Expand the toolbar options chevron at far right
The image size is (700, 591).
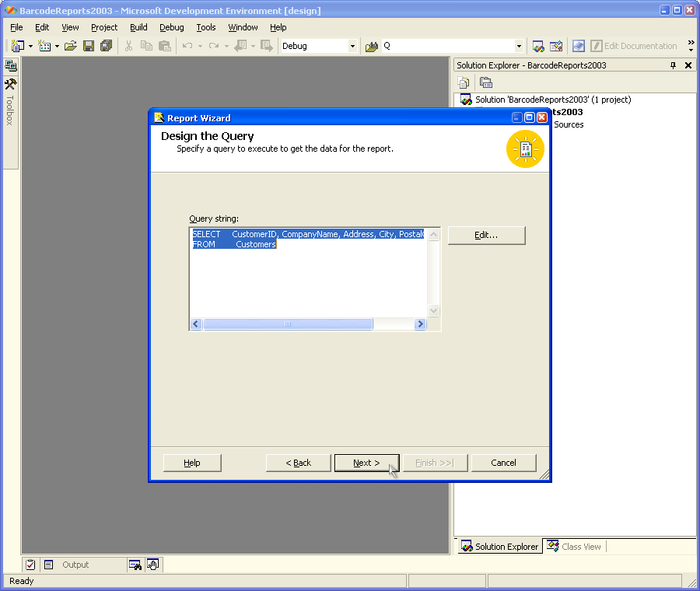pos(691,46)
